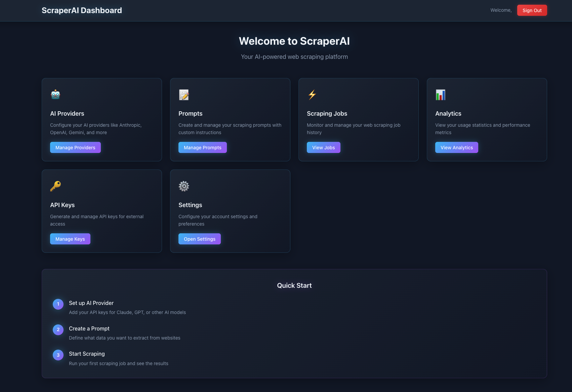Screen dimensions: 572x392
Task: Click View Jobs button
Action: coord(323,147)
